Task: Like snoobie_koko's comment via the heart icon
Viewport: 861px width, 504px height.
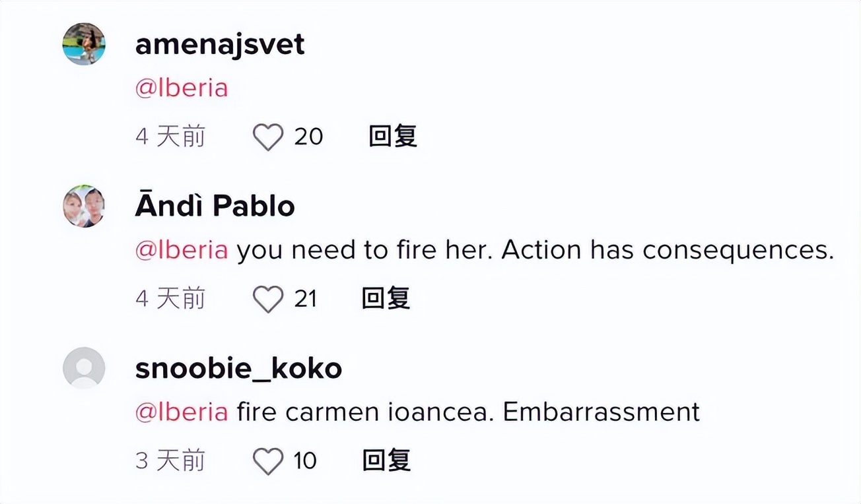Action: (268, 461)
